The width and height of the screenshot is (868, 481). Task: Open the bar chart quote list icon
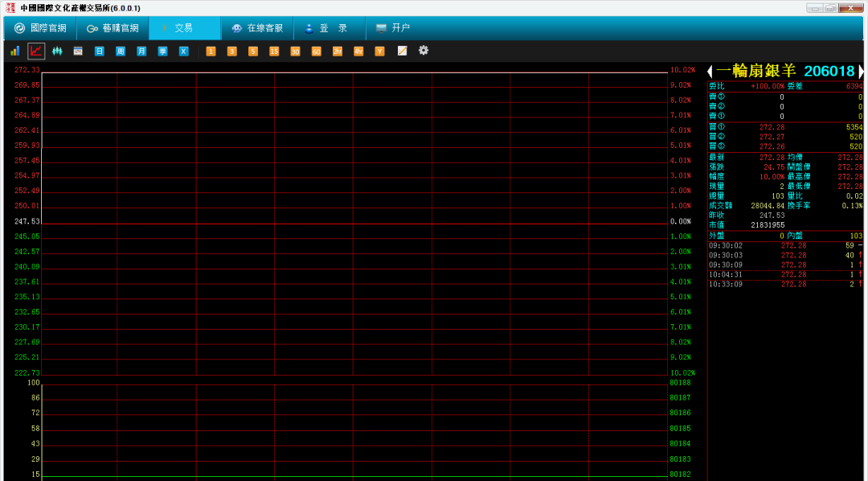pos(15,51)
